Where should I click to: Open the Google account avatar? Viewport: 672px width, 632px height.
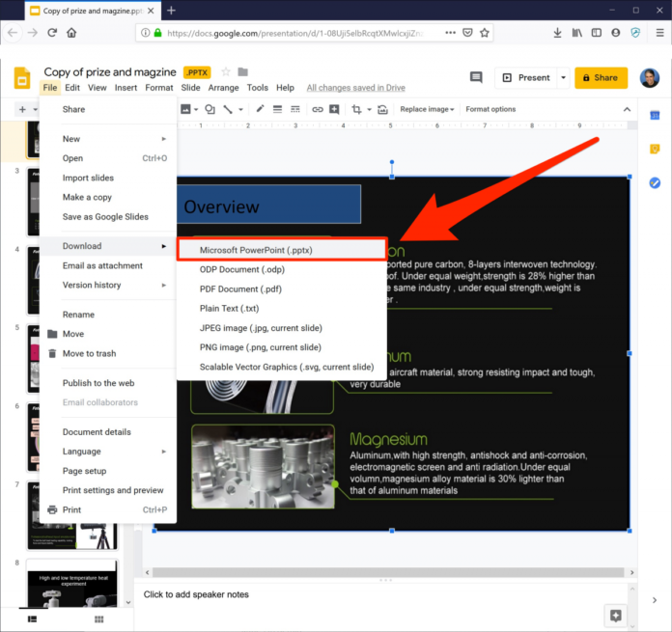(650, 77)
